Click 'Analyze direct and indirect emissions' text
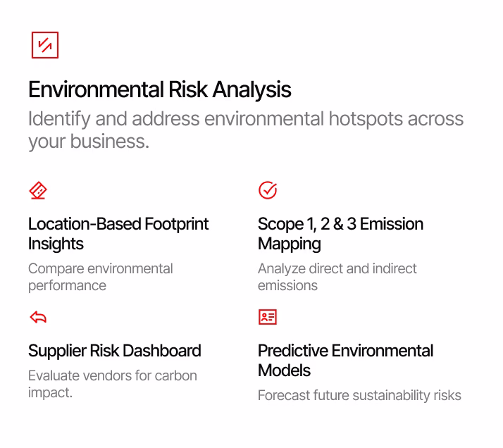 click(x=337, y=277)
